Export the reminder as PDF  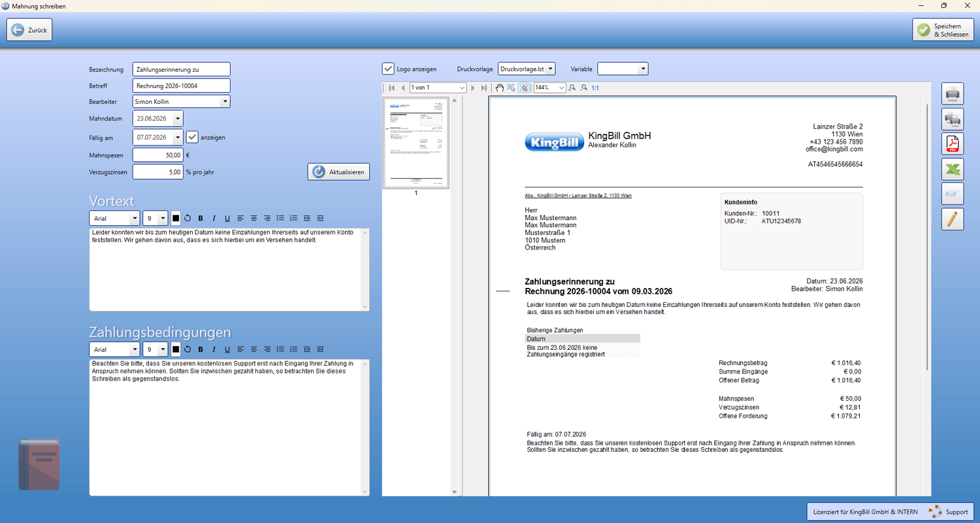coord(953,144)
